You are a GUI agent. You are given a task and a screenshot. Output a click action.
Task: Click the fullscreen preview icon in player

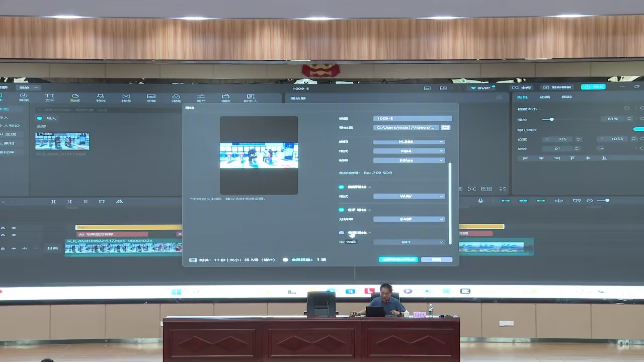(502, 189)
